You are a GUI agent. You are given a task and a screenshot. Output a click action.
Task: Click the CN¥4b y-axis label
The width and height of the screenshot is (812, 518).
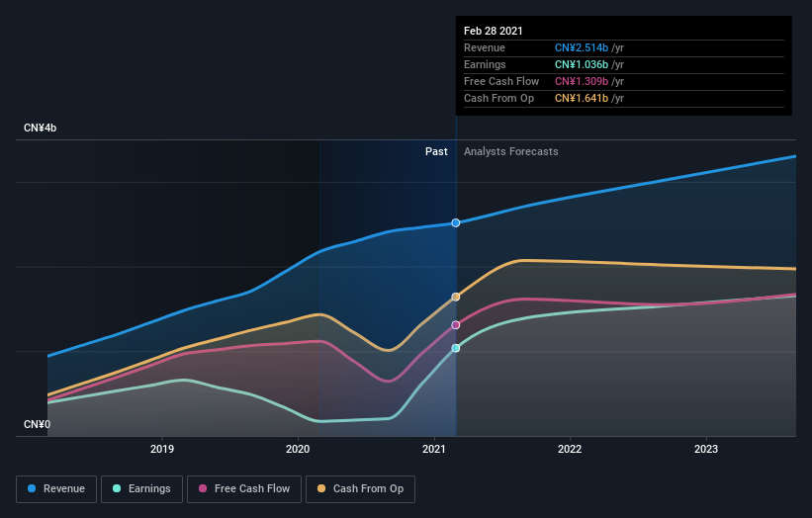[x=40, y=128]
